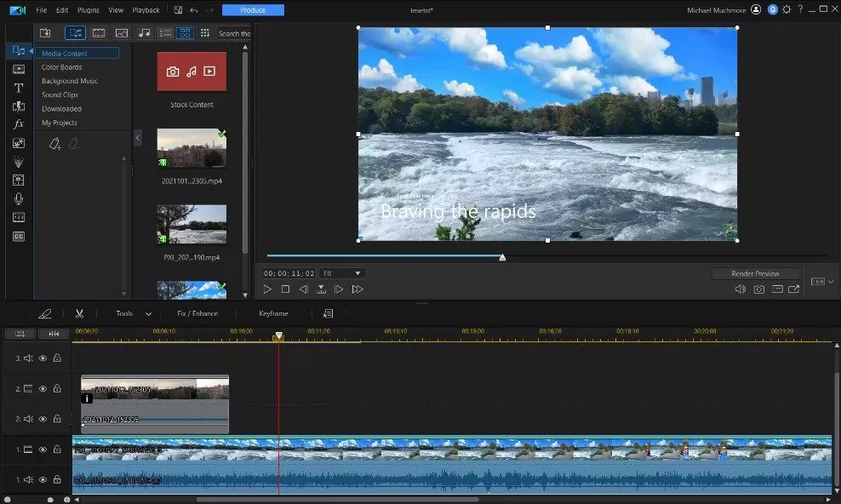This screenshot has height=504, width=841.
Task: Toggle lock on audio track 3
Action: pyautogui.click(x=57, y=358)
